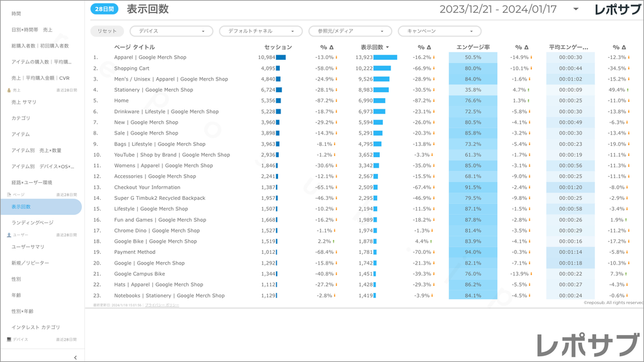
Task: Select 新規/リピーター in the sidebar
Action: [30, 263]
